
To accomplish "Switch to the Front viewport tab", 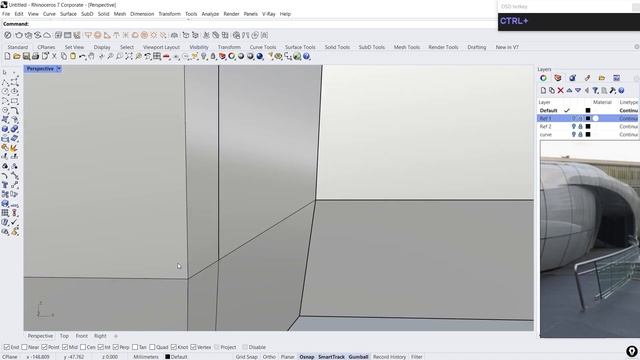I will (x=82, y=336).
